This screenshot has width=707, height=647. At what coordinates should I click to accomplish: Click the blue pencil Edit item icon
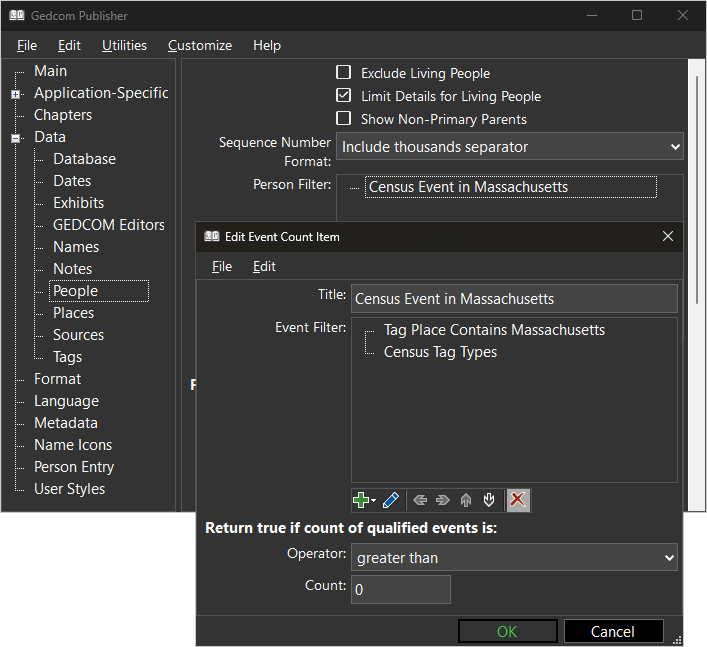[x=390, y=500]
